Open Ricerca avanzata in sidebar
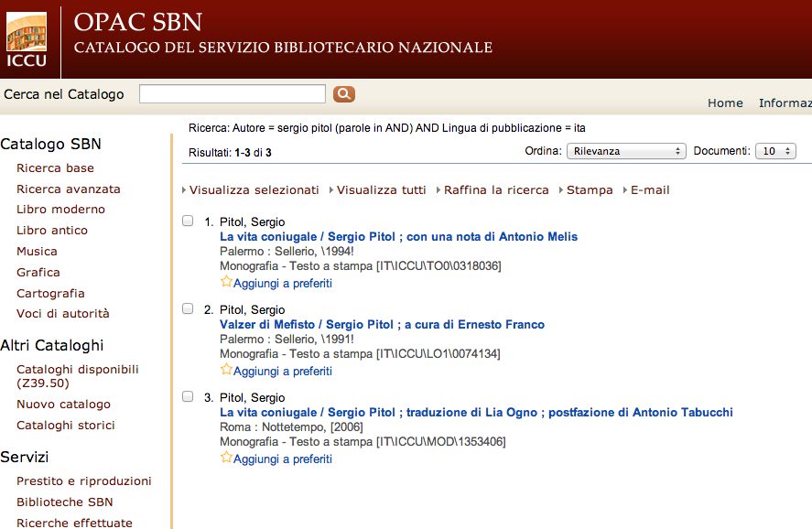Viewport: 812px width, 529px height. tap(69, 189)
